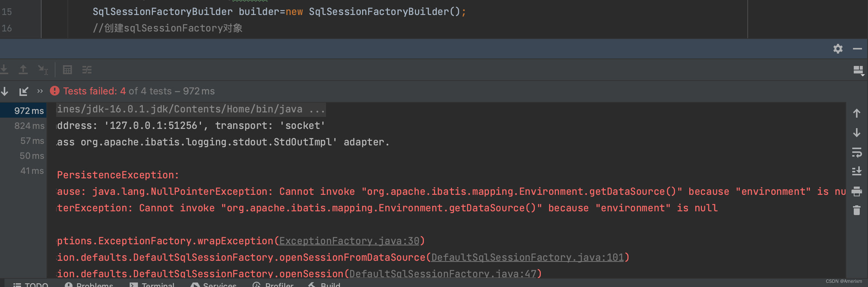
Task: Click the SqlSessionFactoryBuilder builder code line
Action: click(279, 12)
